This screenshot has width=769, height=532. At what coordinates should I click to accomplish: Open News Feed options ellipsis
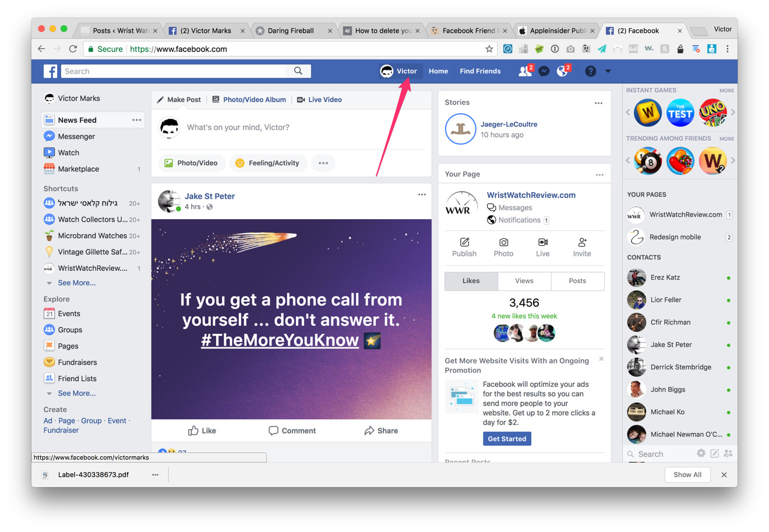coord(136,120)
